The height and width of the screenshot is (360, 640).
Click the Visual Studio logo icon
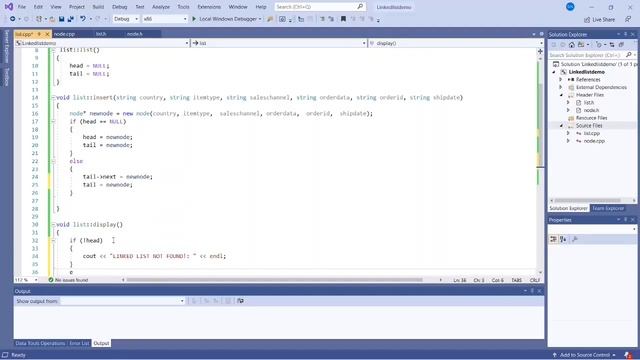[9, 7]
